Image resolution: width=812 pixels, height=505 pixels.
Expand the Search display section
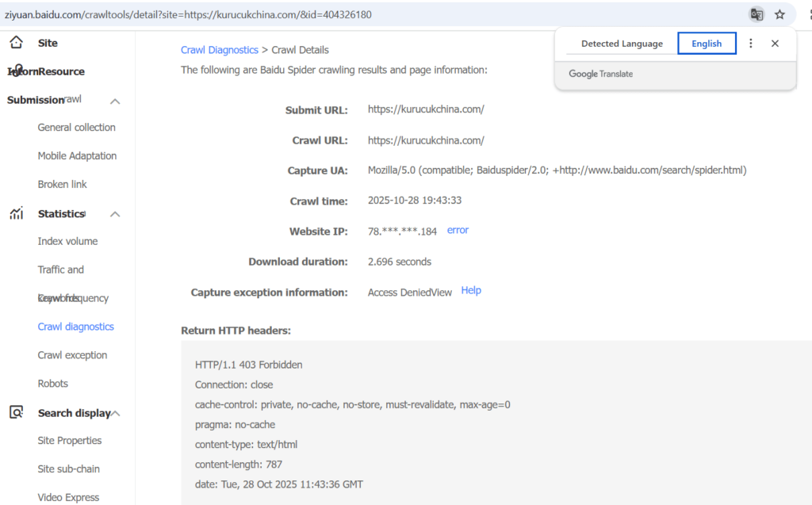click(x=114, y=412)
